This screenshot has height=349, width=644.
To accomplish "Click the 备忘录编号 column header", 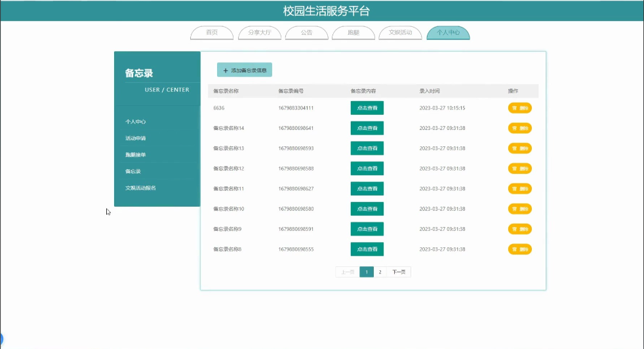I will point(291,91).
